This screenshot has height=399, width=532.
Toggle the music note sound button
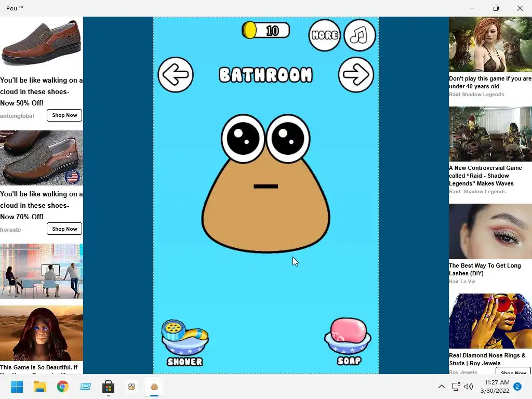(360, 35)
